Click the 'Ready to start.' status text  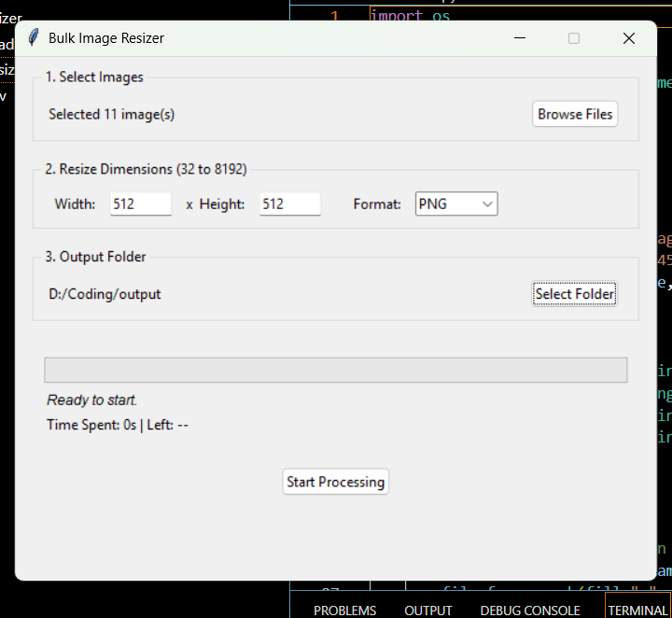coord(91,400)
